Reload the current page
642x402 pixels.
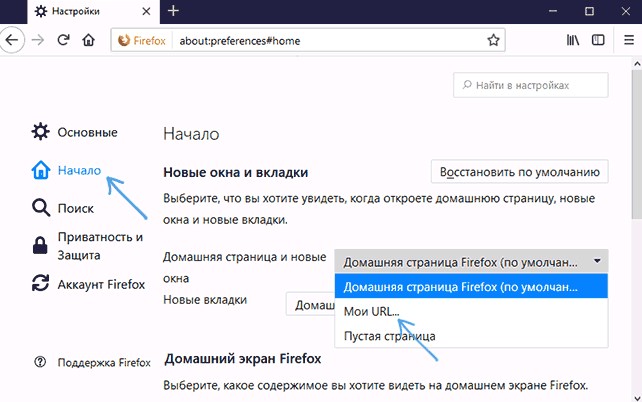63,40
